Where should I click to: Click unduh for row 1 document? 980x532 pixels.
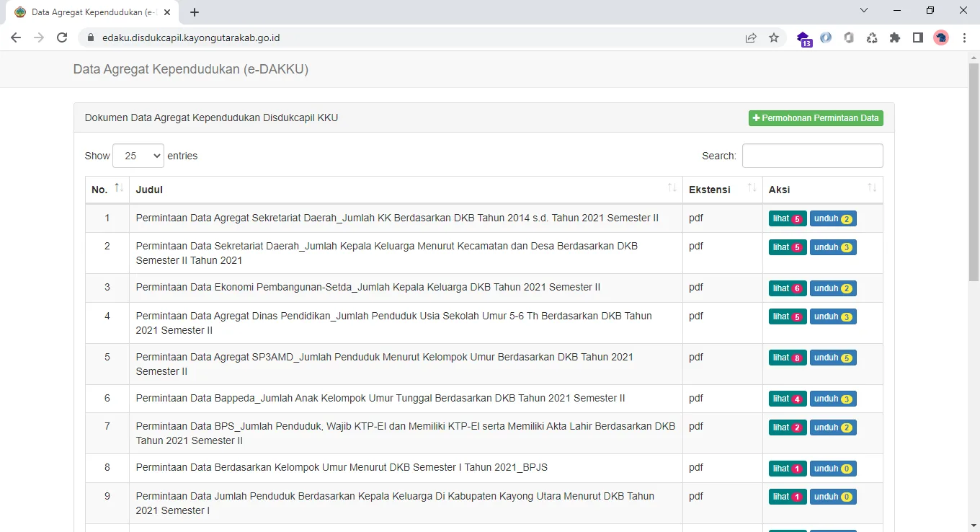[833, 218]
